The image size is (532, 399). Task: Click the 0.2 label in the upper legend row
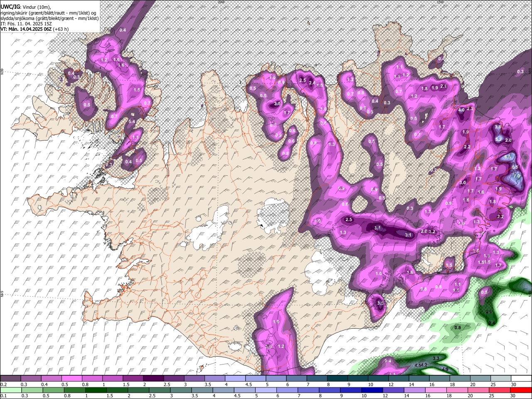(x=3, y=384)
